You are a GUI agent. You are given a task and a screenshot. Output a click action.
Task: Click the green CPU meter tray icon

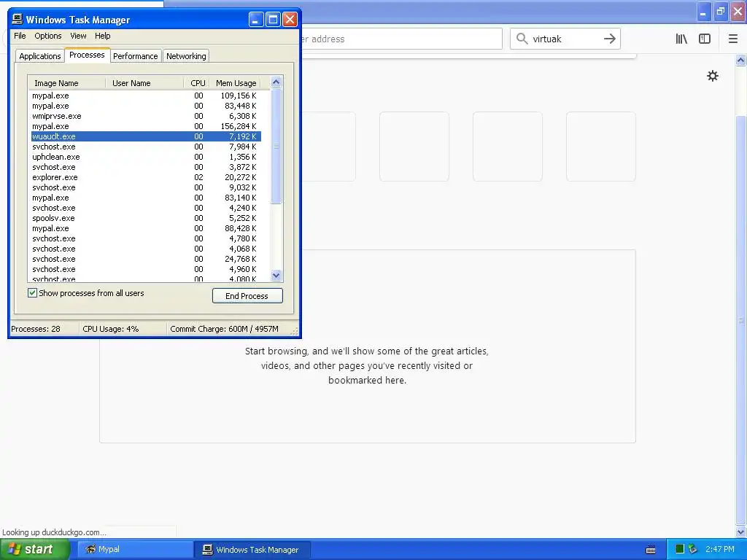(x=680, y=549)
